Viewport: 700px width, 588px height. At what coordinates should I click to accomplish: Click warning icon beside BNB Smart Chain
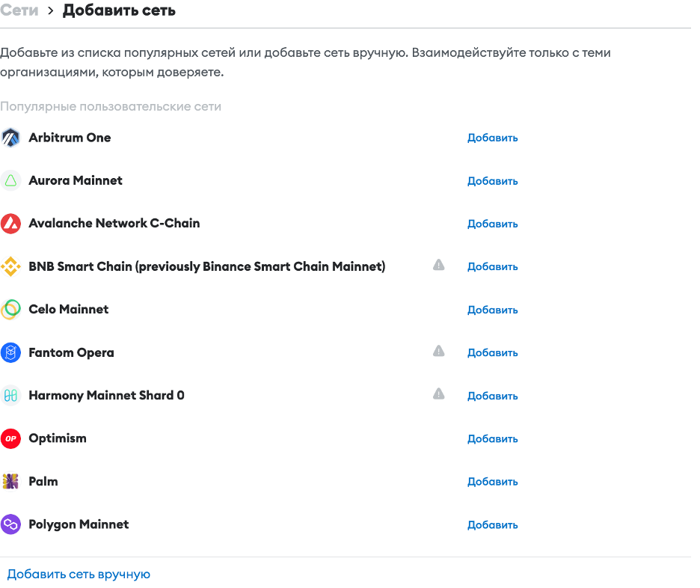pos(439,265)
